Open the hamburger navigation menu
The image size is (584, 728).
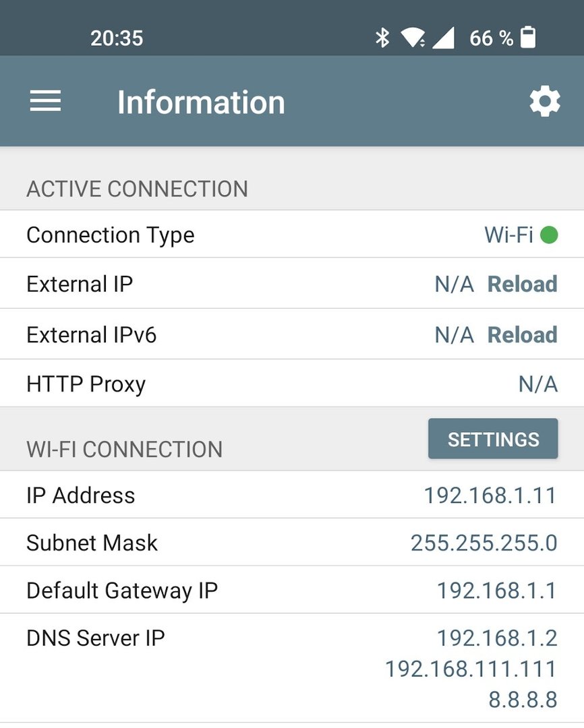pyautogui.click(x=45, y=102)
